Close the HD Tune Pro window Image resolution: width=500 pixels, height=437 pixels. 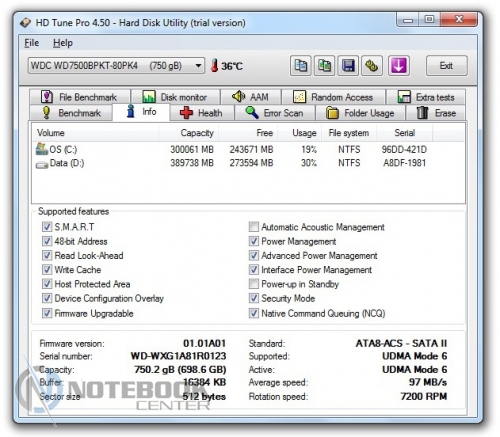(459, 20)
